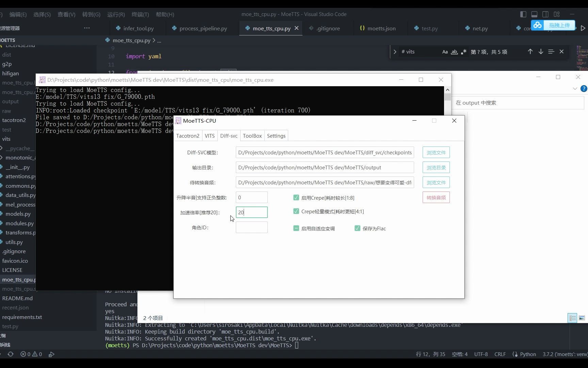Click the Baidu cloud drag-upload widget

553,25
